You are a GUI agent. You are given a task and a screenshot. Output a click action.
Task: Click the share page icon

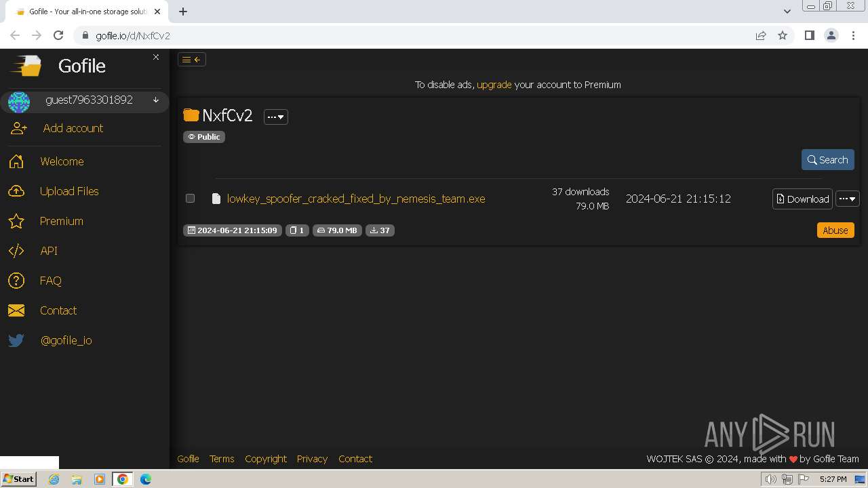761,35
